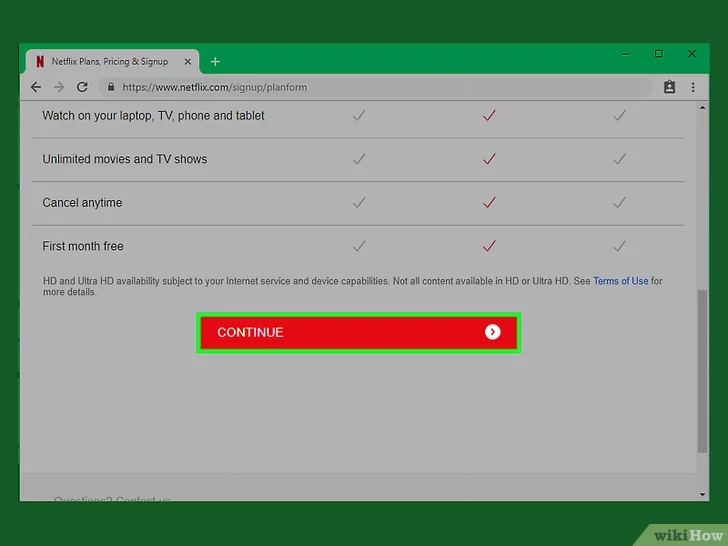Click first gray checkmark in Unlimited movies row
This screenshot has height=546, width=728.
coord(359,159)
